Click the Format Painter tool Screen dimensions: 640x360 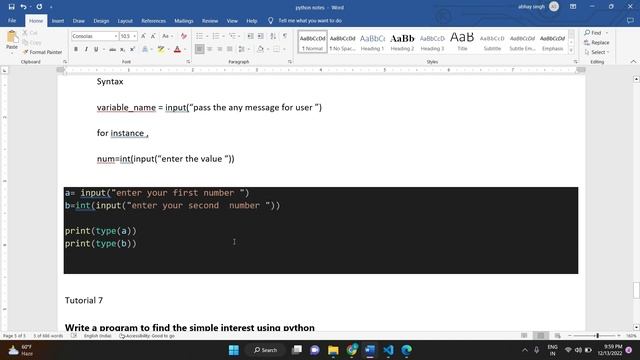42,52
